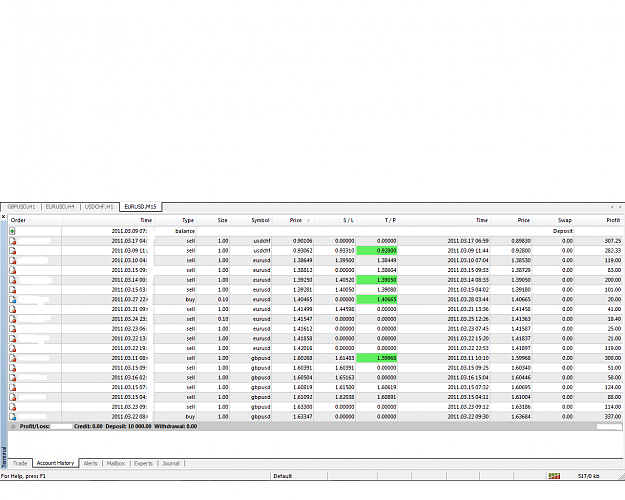
Task: Select order icon for gbpusd sell at 1.63300
Action: click(x=13, y=407)
